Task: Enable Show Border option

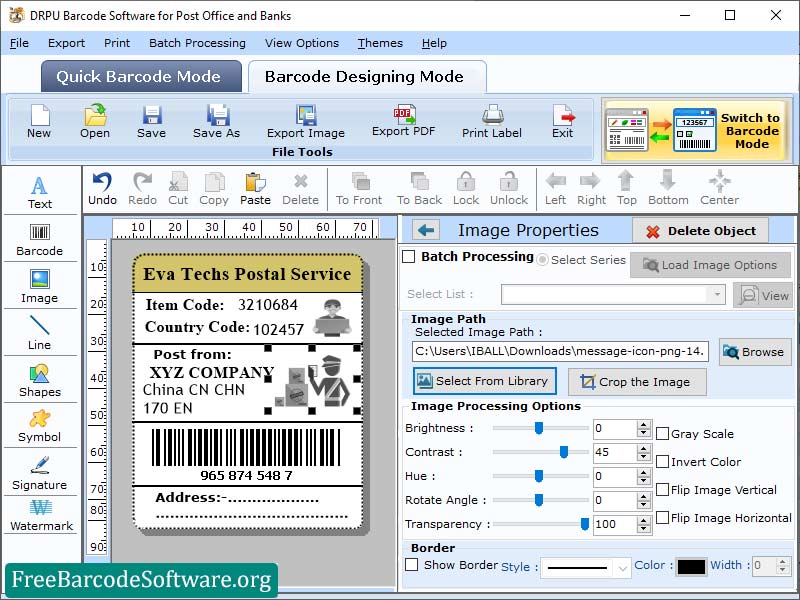Action: [413, 565]
